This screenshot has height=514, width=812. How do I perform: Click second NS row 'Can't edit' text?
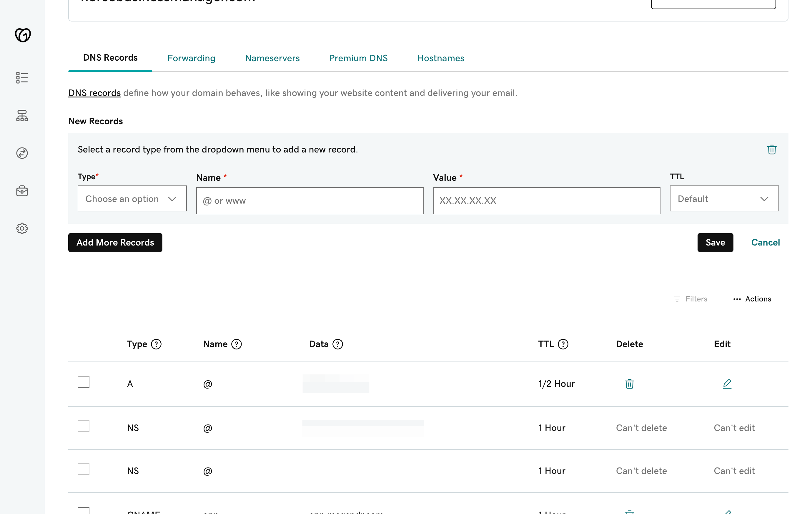(734, 471)
